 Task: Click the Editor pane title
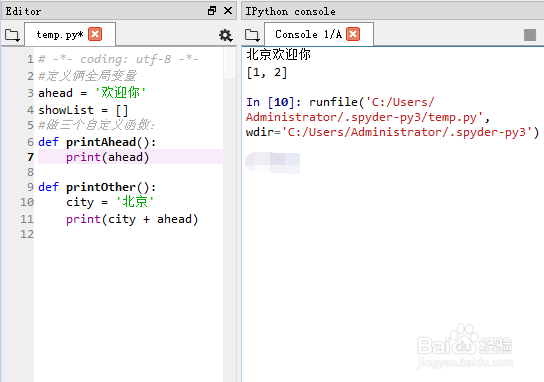tap(23, 11)
